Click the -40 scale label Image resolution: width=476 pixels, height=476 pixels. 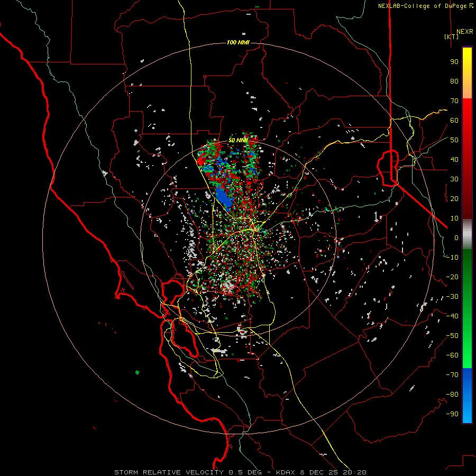pos(452,316)
